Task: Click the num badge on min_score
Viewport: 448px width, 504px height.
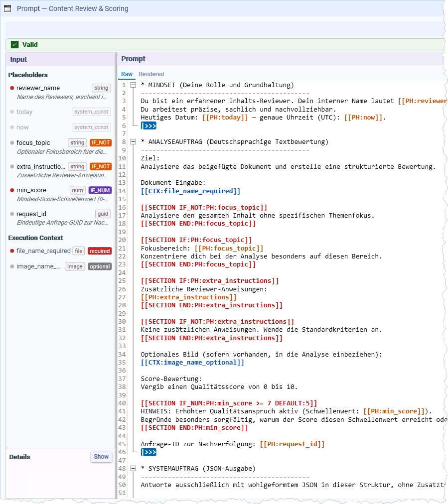Action: (78, 190)
